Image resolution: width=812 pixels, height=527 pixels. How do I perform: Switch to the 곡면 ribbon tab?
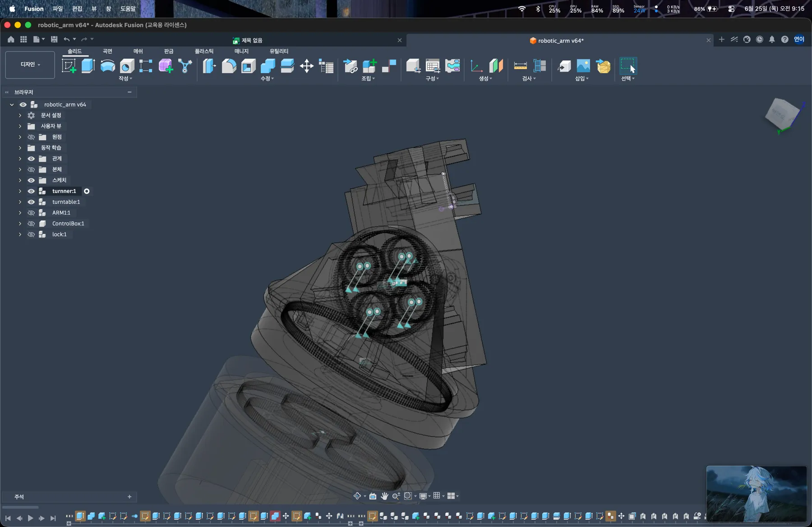[x=107, y=51]
